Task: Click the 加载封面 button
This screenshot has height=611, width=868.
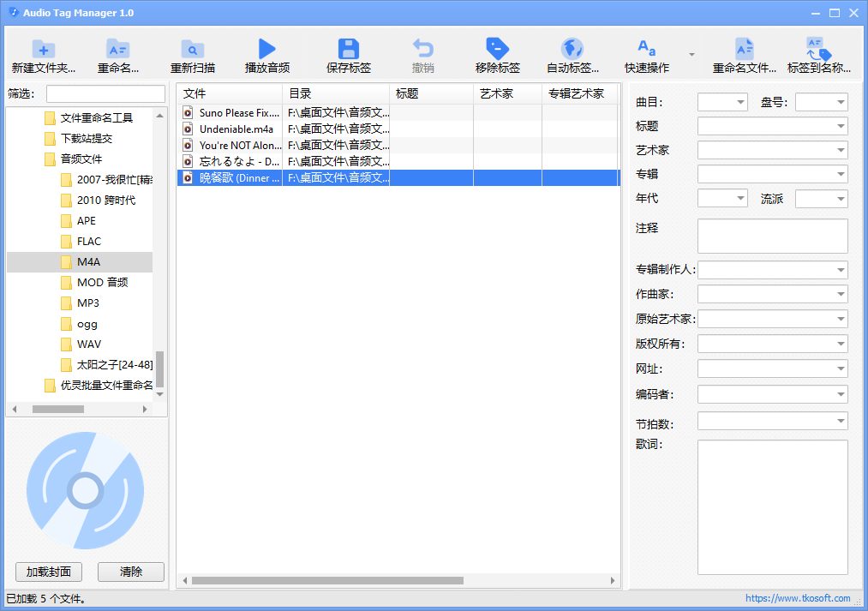Action: click(x=49, y=572)
